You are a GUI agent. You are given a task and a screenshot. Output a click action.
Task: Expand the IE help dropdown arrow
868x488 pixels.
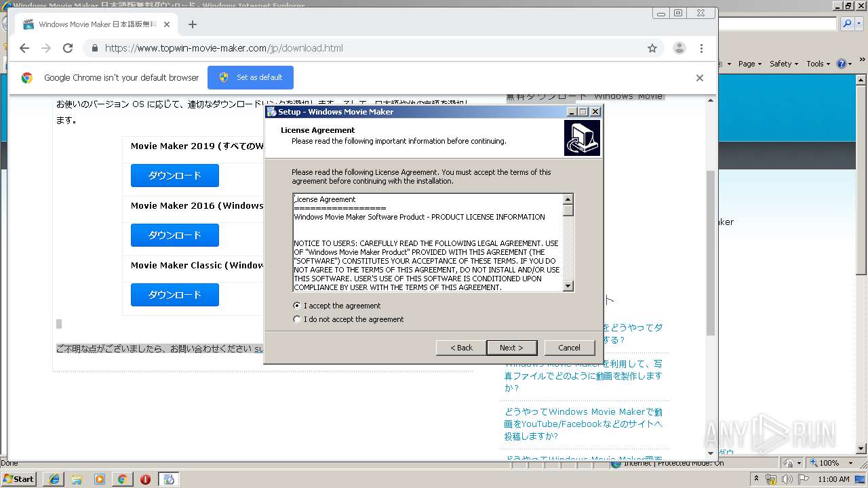coord(850,64)
